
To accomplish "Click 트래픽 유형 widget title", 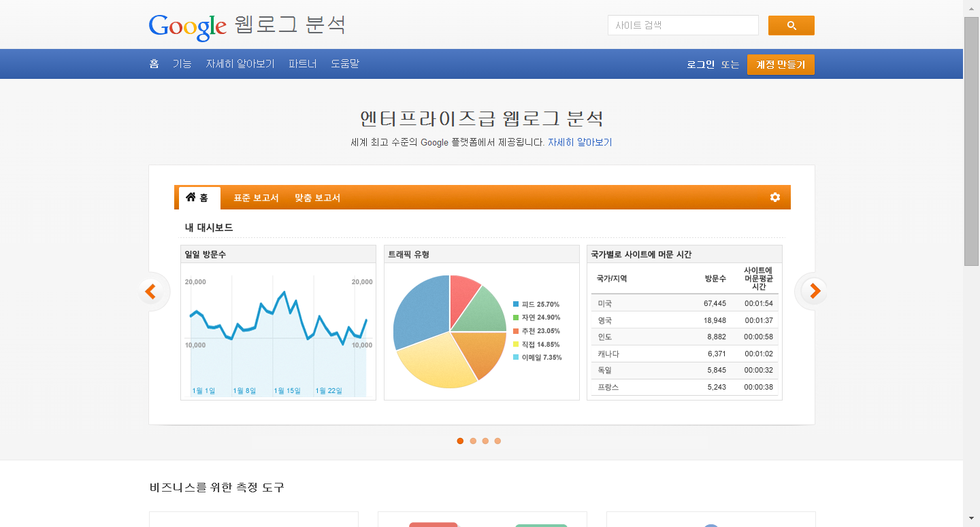I will pos(409,254).
